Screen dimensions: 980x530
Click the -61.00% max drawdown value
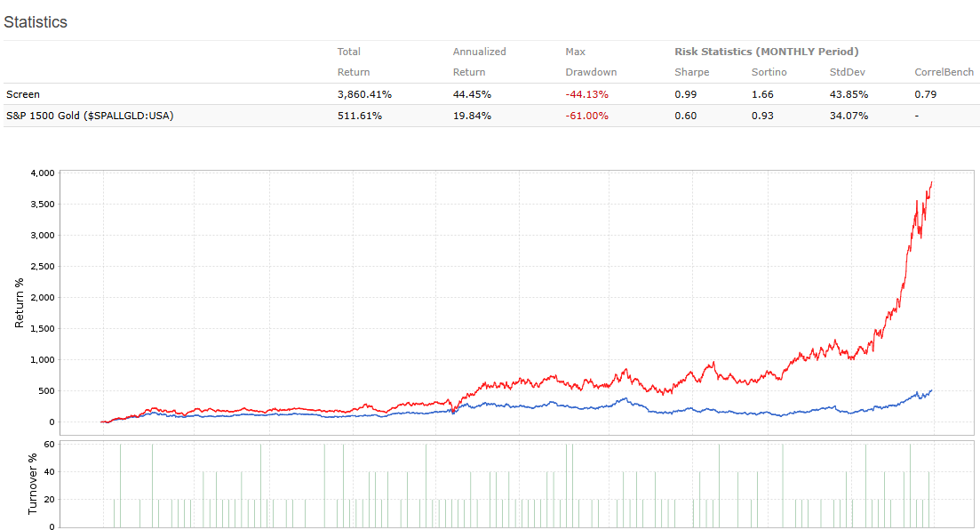click(x=586, y=115)
